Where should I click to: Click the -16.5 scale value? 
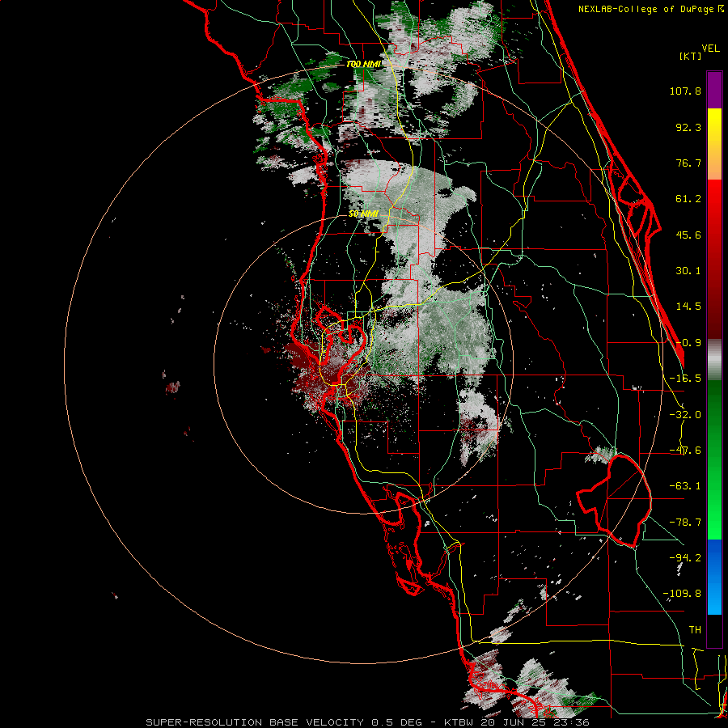click(x=685, y=379)
